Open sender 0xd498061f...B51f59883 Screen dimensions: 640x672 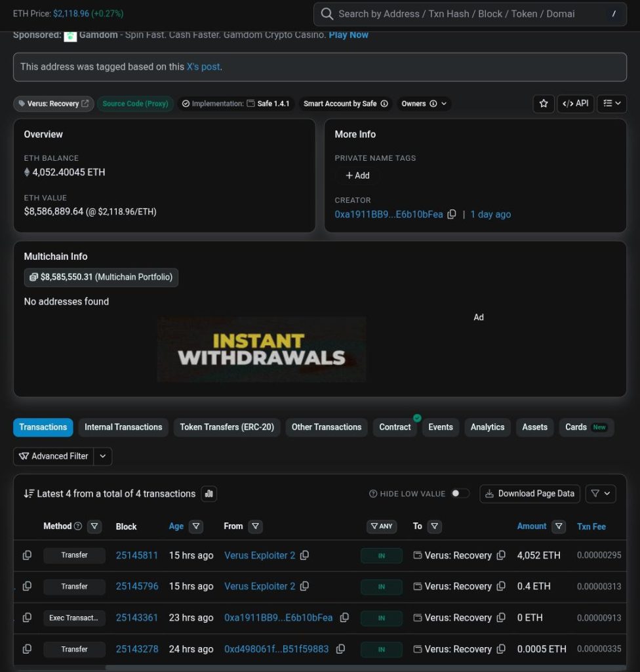(276, 649)
